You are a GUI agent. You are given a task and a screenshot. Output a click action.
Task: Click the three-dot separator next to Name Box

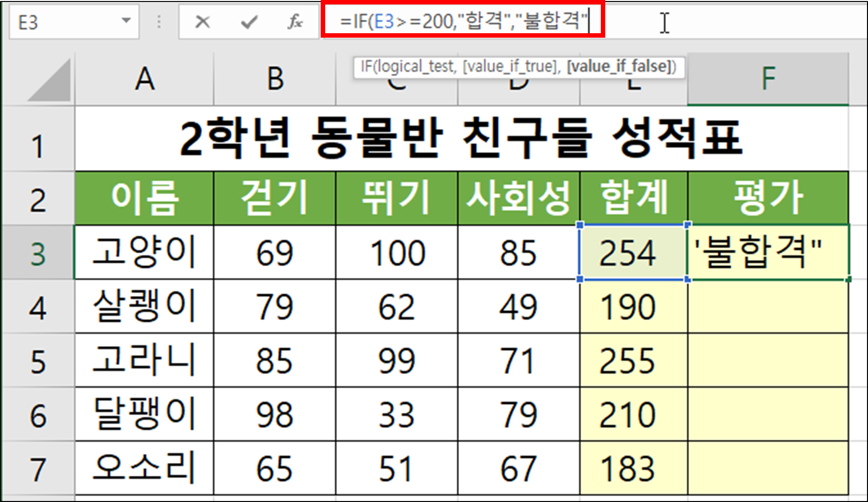[x=159, y=22]
